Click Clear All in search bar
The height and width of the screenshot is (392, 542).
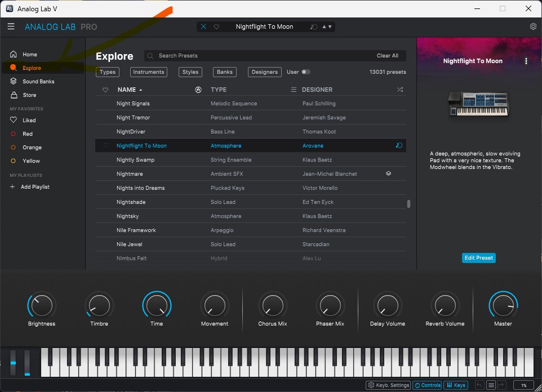click(x=387, y=56)
